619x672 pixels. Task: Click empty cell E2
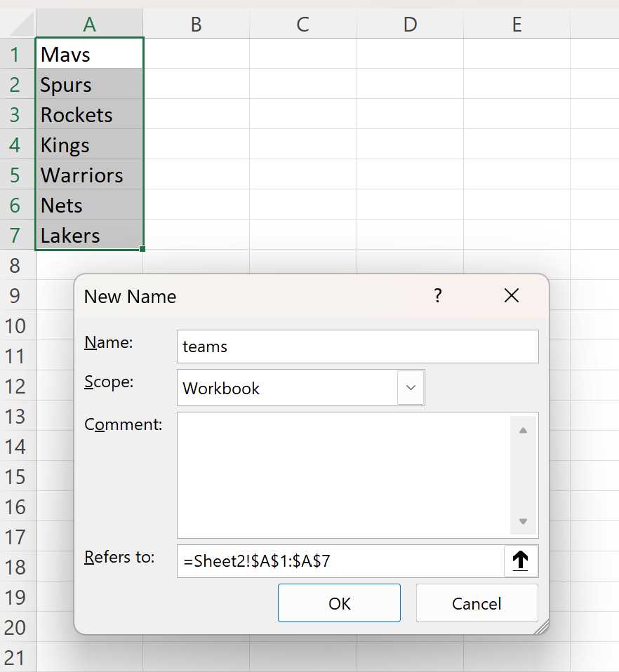(x=517, y=83)
